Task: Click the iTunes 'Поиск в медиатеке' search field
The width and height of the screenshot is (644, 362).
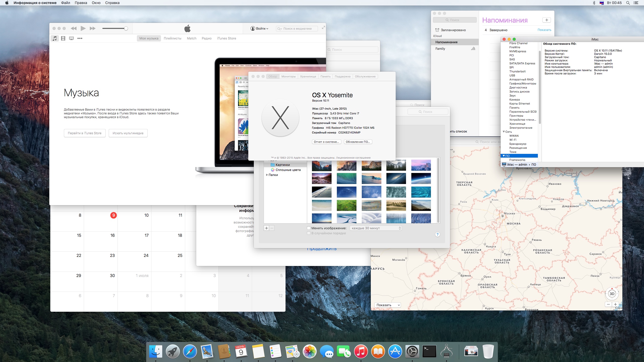Action: [297, 28]
